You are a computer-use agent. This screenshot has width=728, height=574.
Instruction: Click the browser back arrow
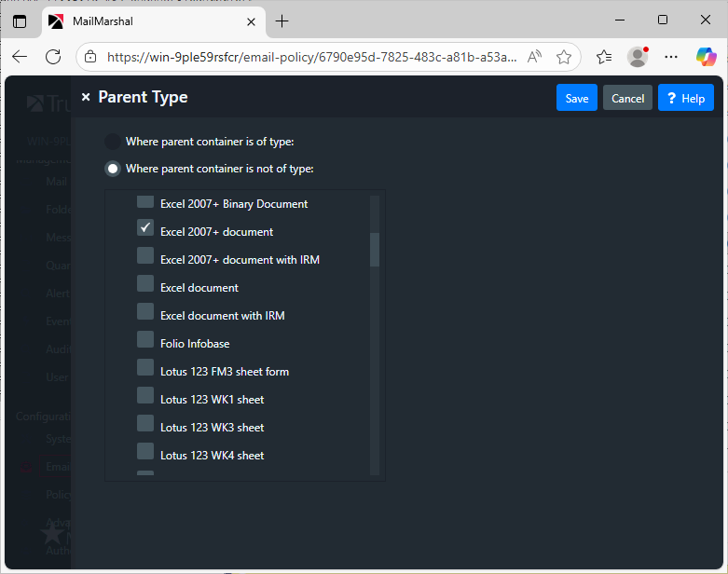(x=20, y=57)
